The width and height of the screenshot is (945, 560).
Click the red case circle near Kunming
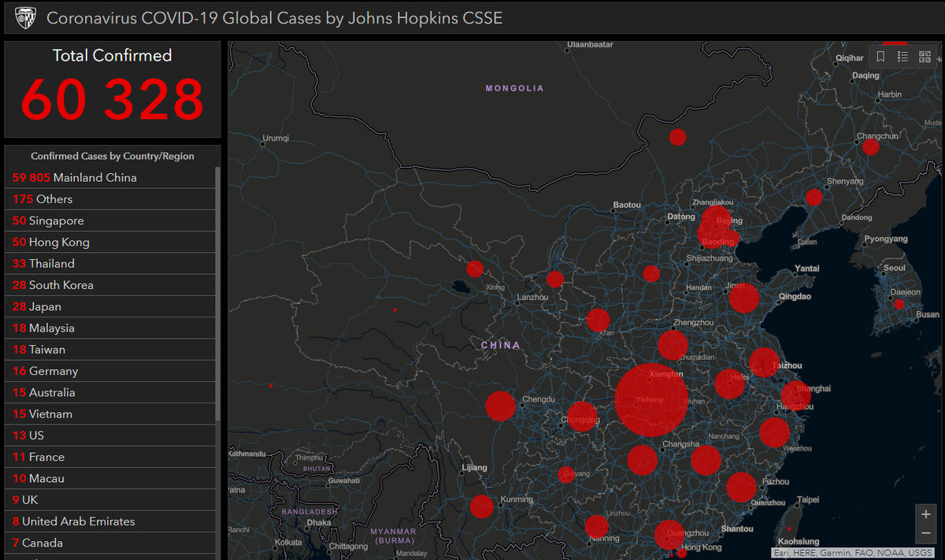(x=482, y=506)
